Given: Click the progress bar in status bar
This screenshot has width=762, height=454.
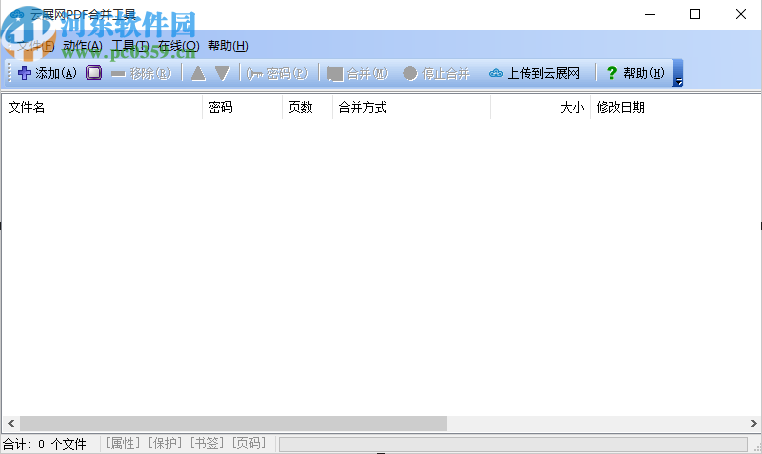Looking at the screenshot, I should (x=513, y=444).
